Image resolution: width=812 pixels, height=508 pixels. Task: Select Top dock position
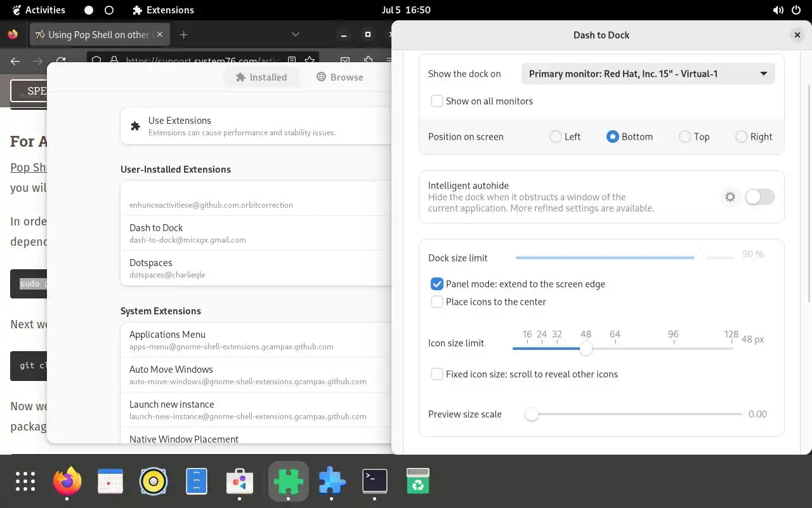[x=685, y=137]
